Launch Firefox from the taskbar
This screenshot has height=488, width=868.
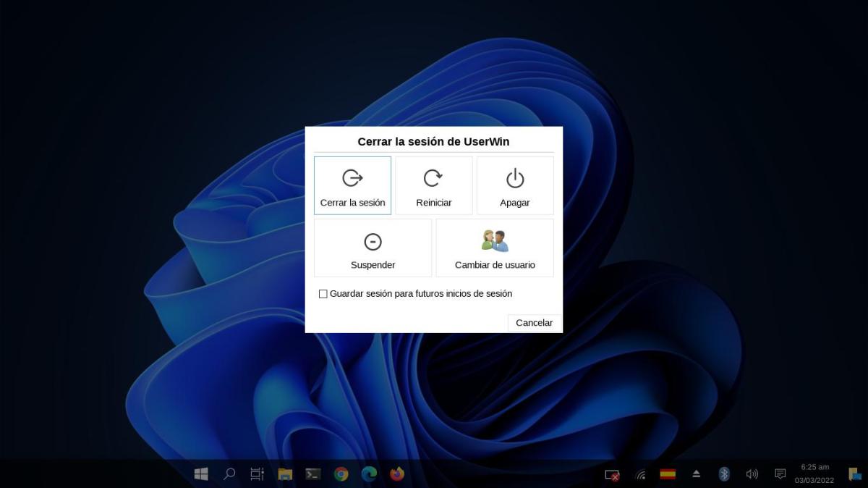click(397, 474)
